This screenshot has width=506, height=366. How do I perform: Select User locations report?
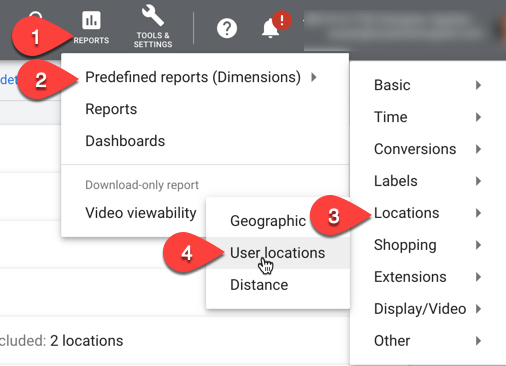278,253
